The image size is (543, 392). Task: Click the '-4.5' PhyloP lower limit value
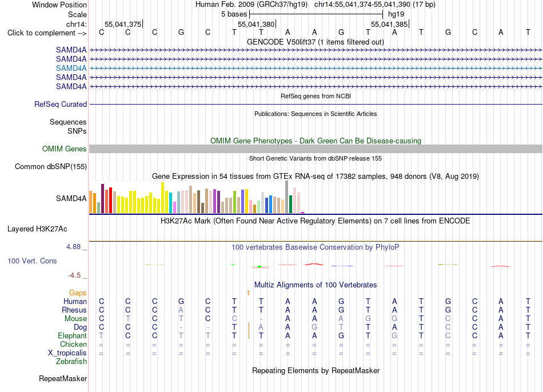tap(74, 275)
